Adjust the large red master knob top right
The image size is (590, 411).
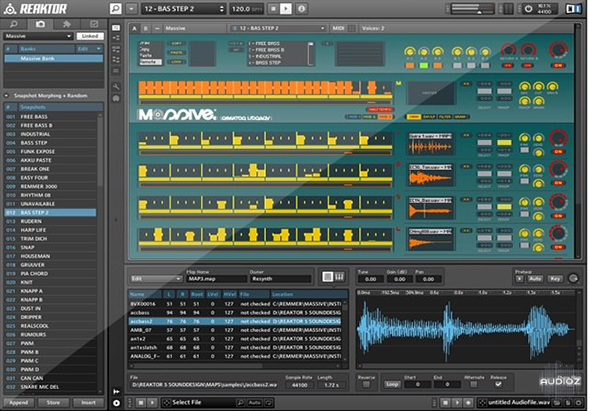click(x=558, y=50)
